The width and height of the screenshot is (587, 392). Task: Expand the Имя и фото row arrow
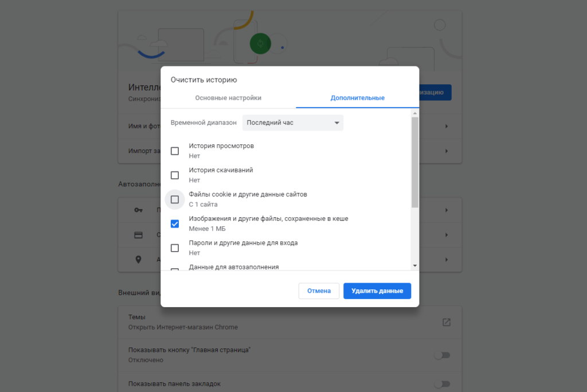446,126
